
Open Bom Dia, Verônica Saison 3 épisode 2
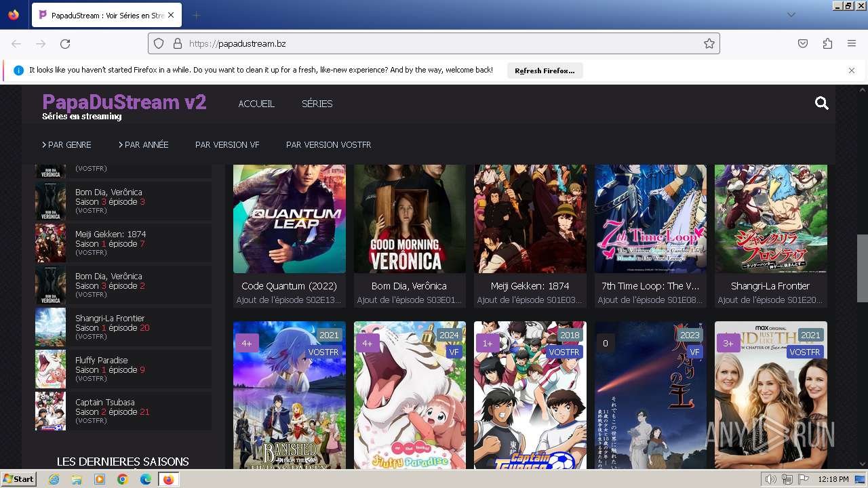point(123,285)
